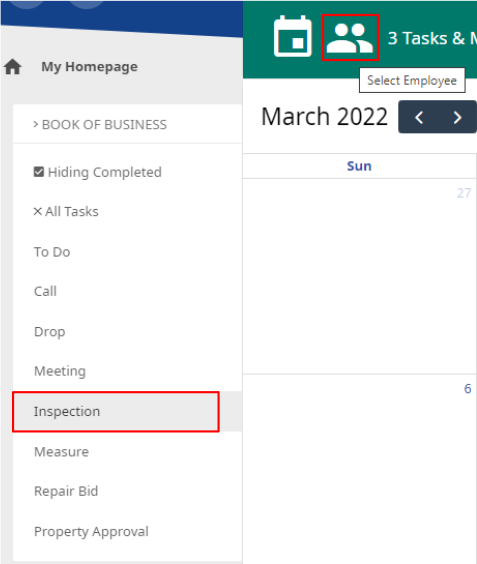Select day 27 in the calendar
477x564 pixels.
pyautogui.click(x=464, y=193)
